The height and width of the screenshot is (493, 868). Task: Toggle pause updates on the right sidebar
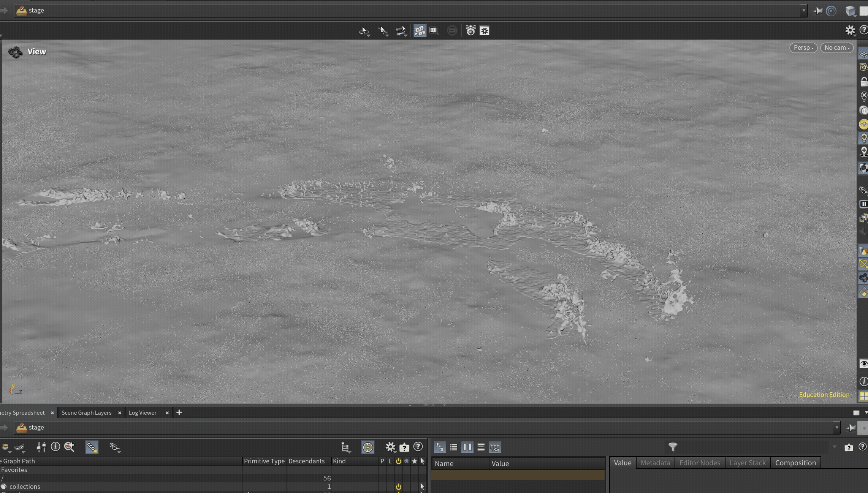point(864,204)
